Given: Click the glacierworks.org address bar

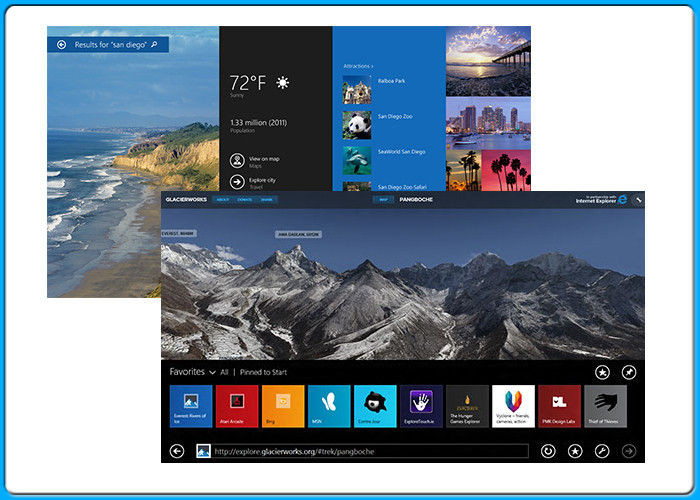Looking at the screenshot, I should 370,451.
